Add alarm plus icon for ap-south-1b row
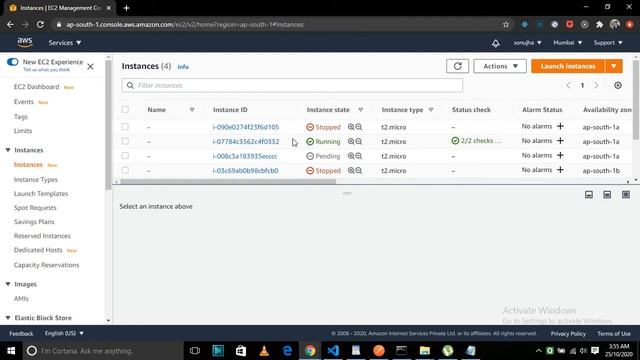 point(560,170)
